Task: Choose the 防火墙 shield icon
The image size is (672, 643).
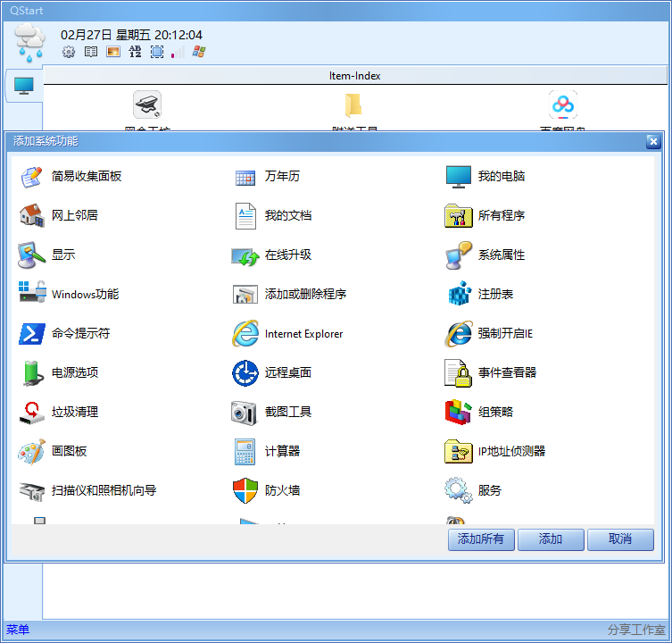Action: click(245, 490)
